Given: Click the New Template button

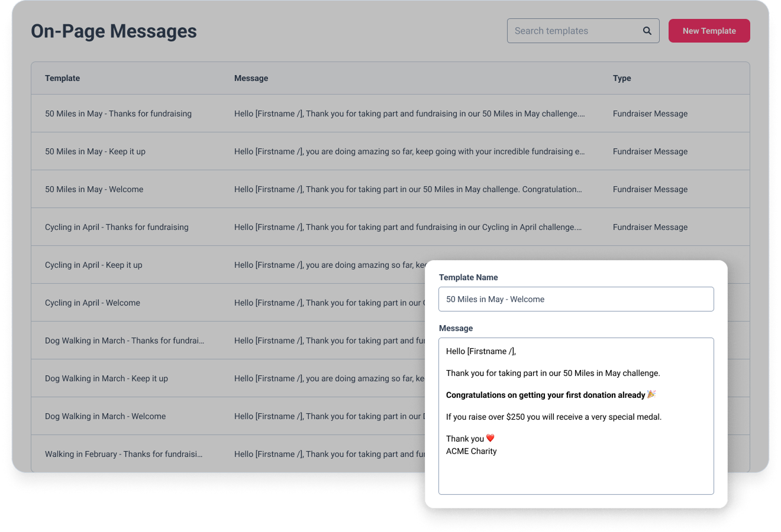Looking at the screenshot, I should pos(709,31).
